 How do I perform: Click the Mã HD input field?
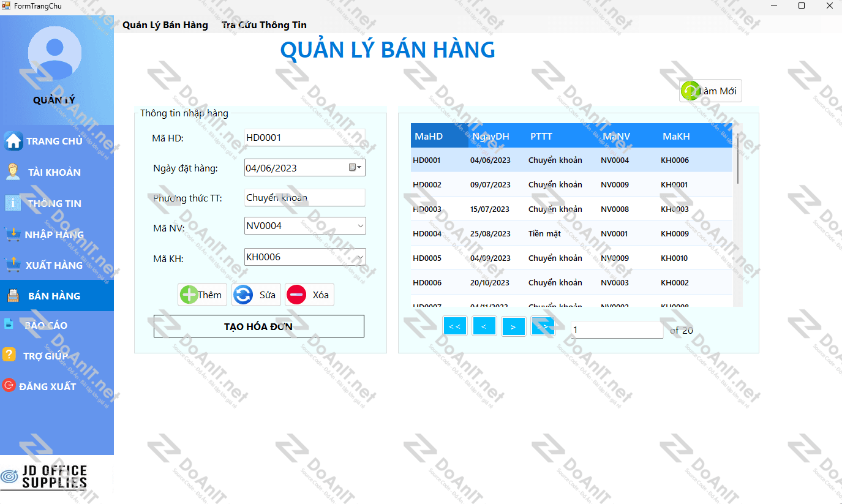304,138
